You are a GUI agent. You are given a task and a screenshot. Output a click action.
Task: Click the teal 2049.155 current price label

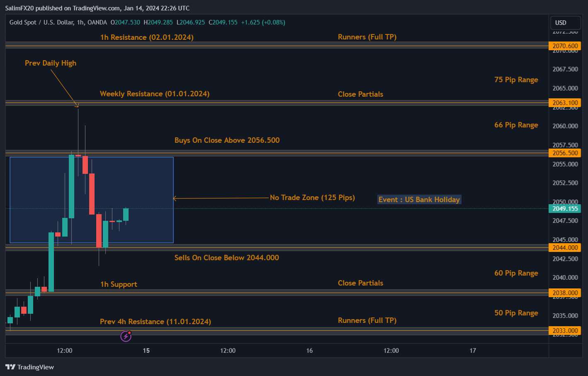[x=565, y=209]
